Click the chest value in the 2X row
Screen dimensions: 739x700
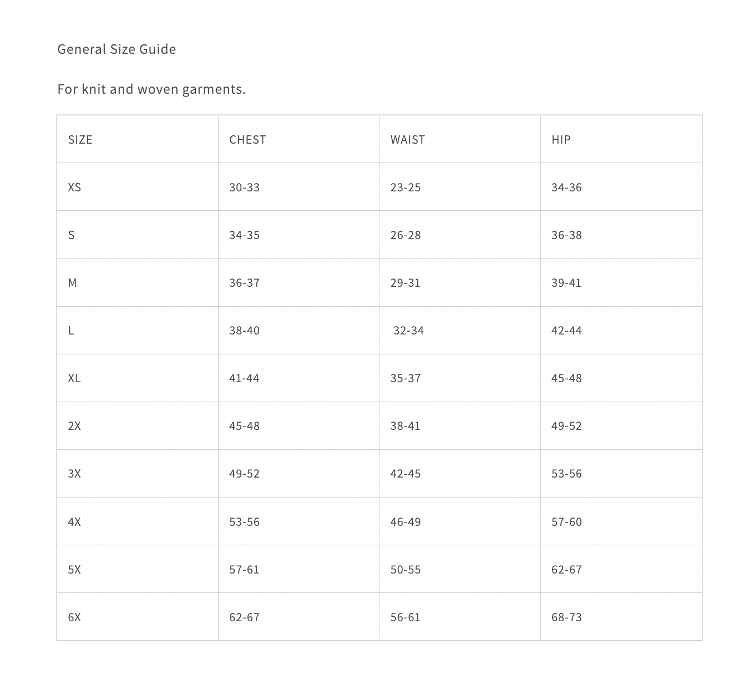coord(244,426)
